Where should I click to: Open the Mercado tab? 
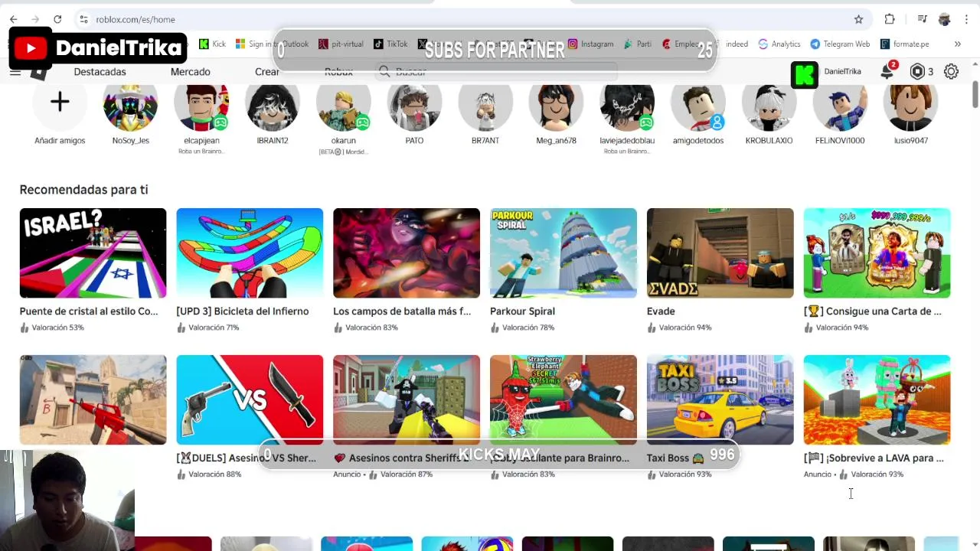(190, 72)
